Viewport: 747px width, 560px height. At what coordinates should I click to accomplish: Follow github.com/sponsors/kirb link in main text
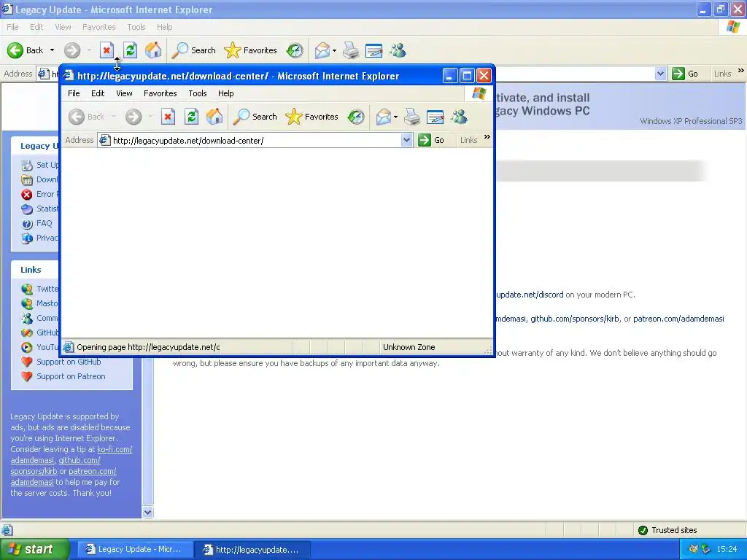point(575,319)
